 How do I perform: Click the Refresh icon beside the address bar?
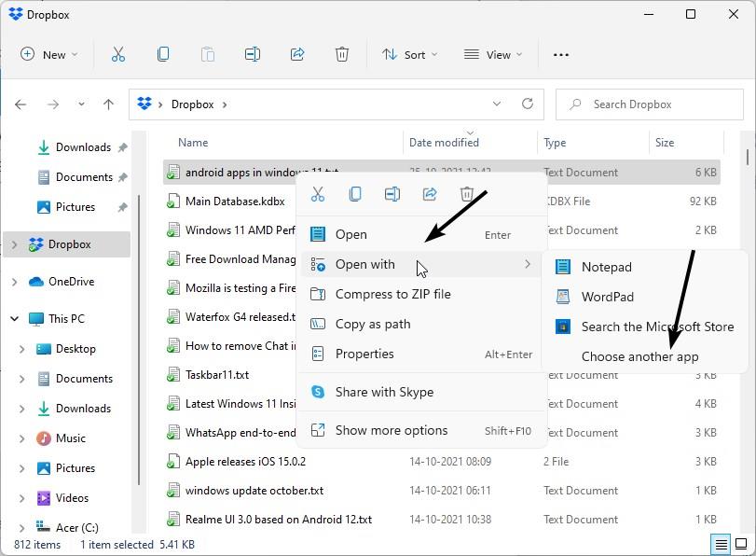point(528,104)
